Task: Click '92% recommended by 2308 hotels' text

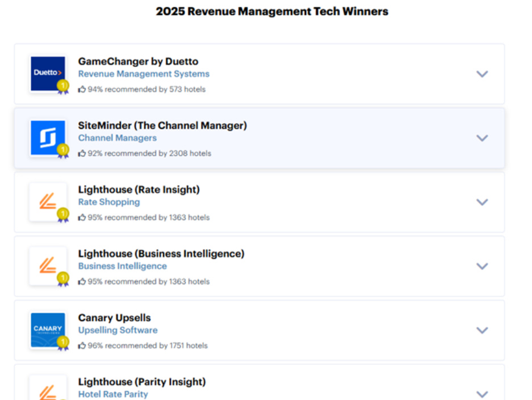Action: [x=149, y=153]
